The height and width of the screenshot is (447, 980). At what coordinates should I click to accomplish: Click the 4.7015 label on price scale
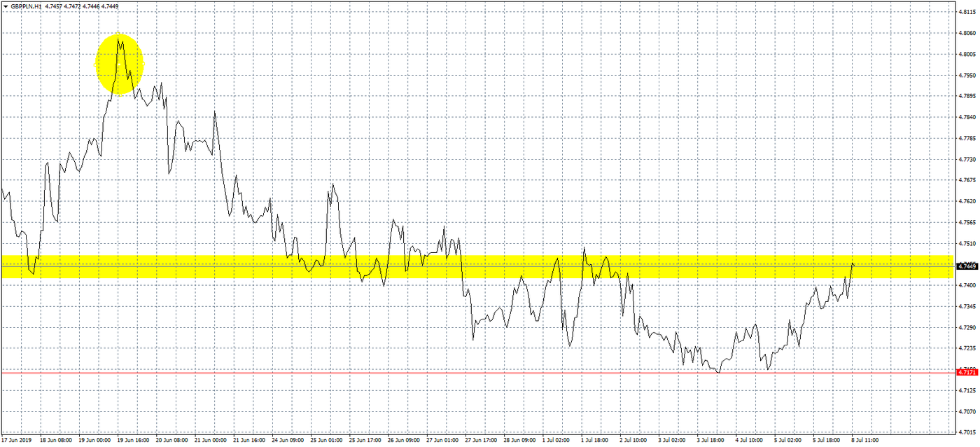[x=969, y=432]
